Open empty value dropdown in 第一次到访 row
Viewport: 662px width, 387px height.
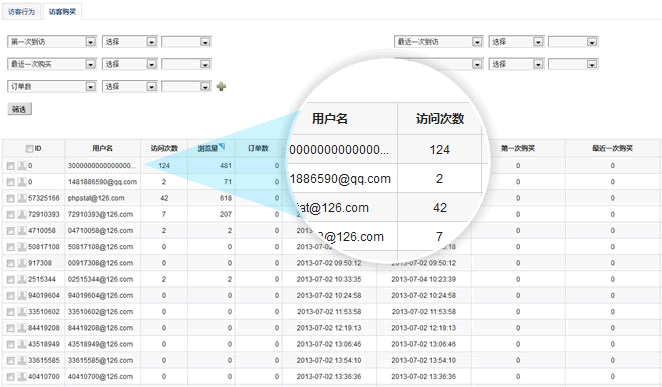[186, 42]
